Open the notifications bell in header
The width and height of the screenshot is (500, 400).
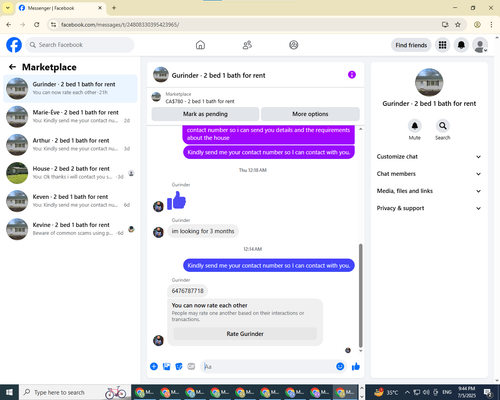(x=461, y=45)
